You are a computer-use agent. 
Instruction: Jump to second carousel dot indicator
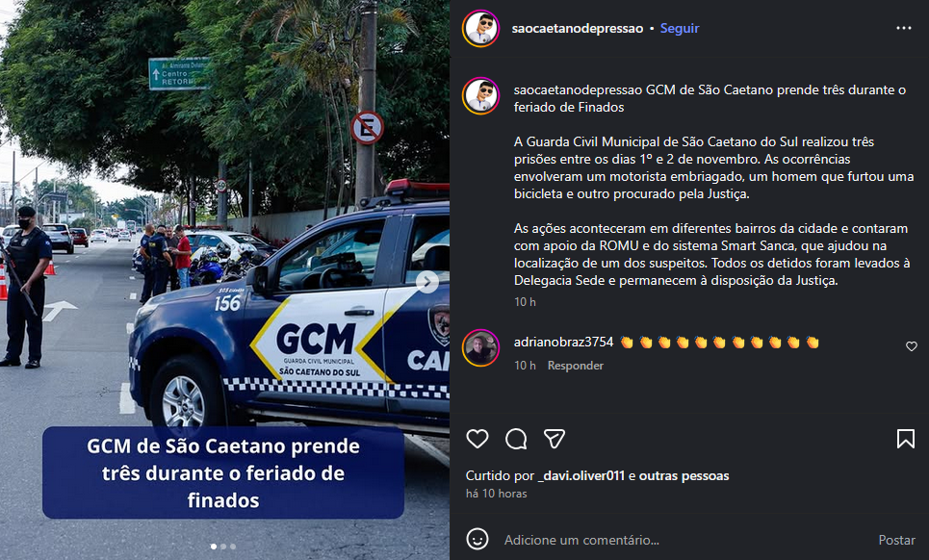point(223,547)
